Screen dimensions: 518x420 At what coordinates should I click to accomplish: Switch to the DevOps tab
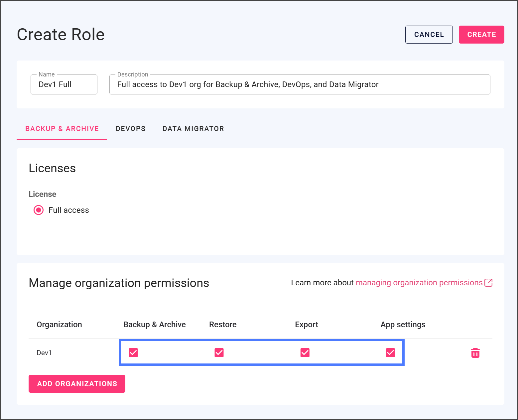point(130,129)
